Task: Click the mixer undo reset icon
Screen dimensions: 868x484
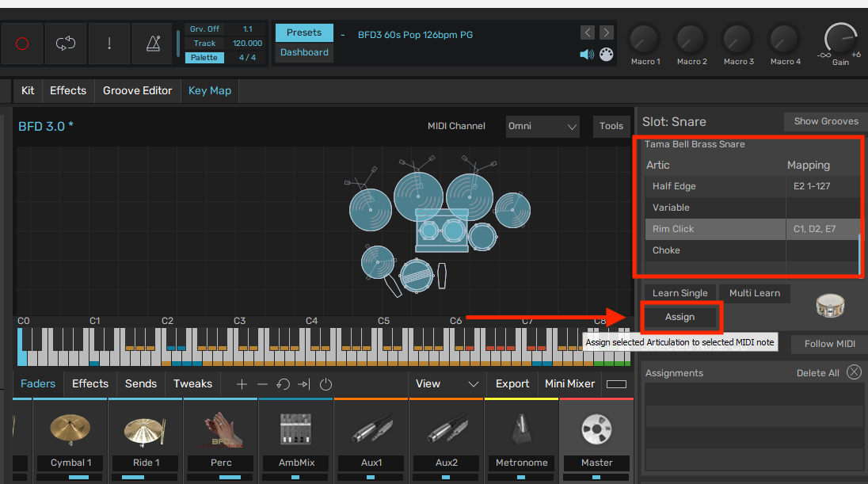Action: [x=283, y=383]
